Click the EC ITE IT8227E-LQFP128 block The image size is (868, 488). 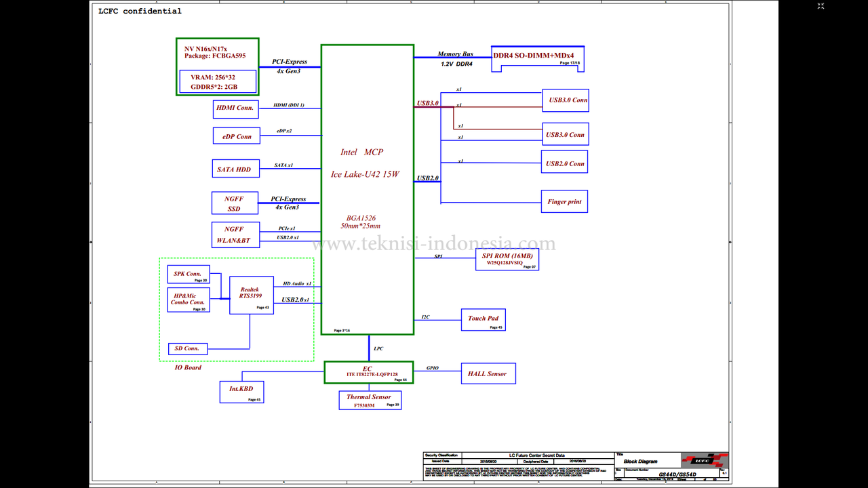(369, 372)
